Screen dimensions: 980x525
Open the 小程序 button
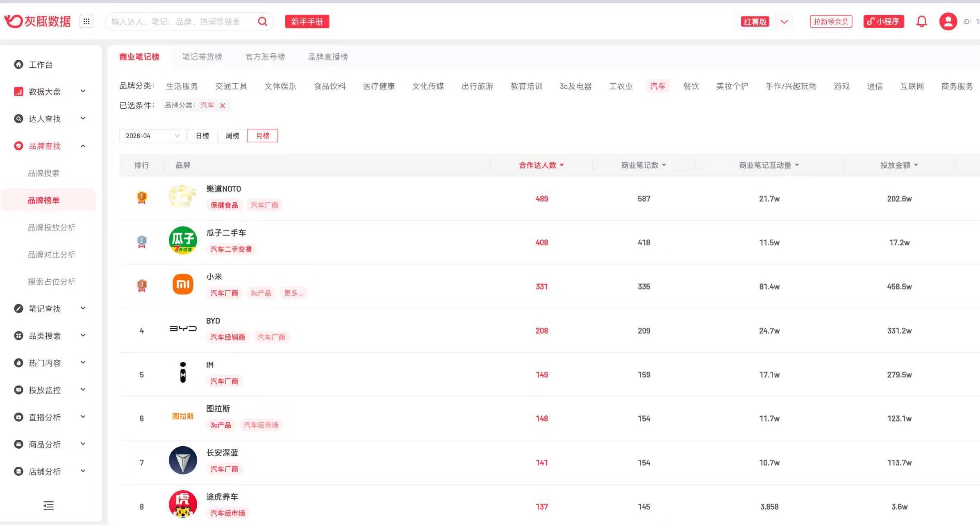[x=884, y=21]
